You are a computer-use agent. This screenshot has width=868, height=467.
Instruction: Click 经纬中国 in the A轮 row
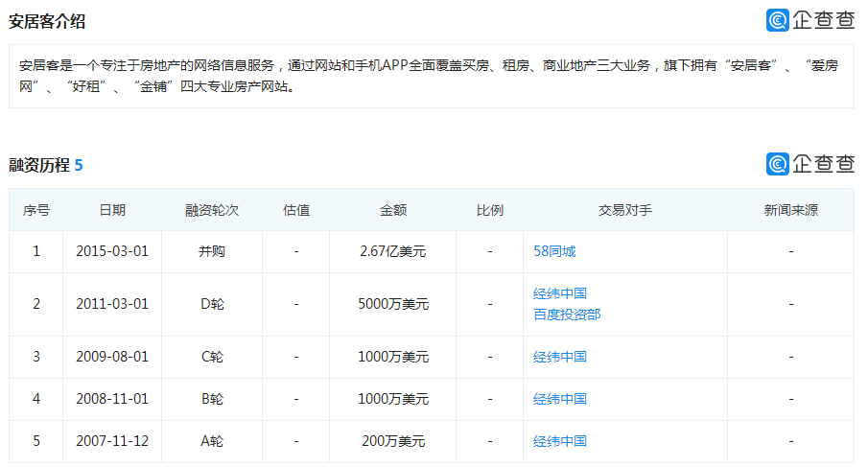point(560,441)
